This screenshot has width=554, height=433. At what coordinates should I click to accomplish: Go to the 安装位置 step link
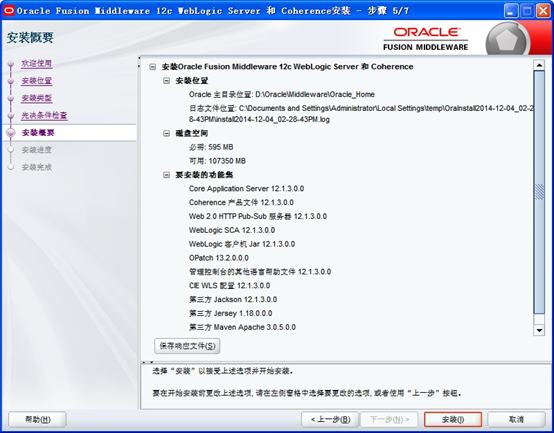37,81
